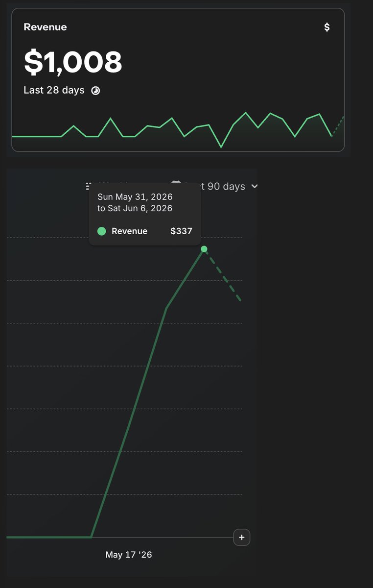Click the Last 28 days label
This screenshot has height=588, width=373.
coord(54,90)
